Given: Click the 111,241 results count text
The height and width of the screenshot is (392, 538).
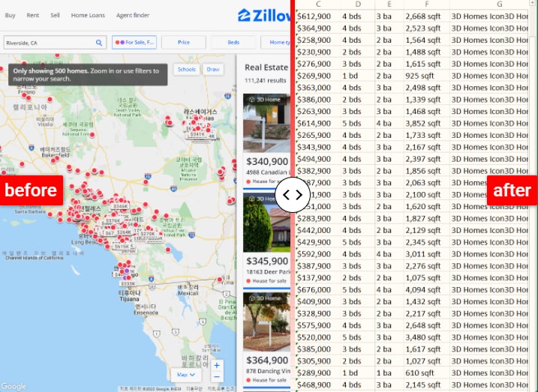Looking at the screenshot, I should tap(265, 80).
